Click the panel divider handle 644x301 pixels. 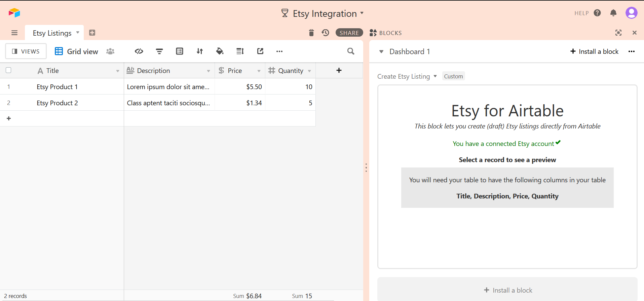point(366,167)
